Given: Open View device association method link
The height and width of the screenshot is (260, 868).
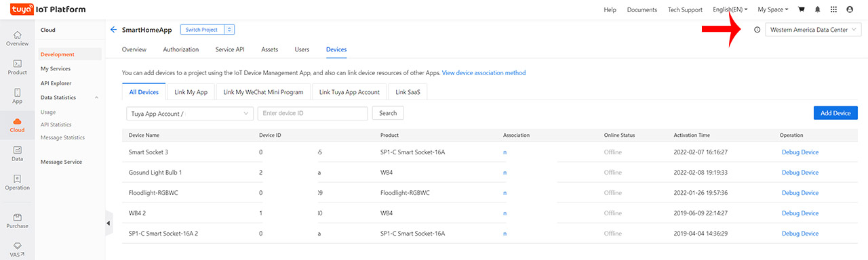Looking at the screenshot, I should click(484, 72).
